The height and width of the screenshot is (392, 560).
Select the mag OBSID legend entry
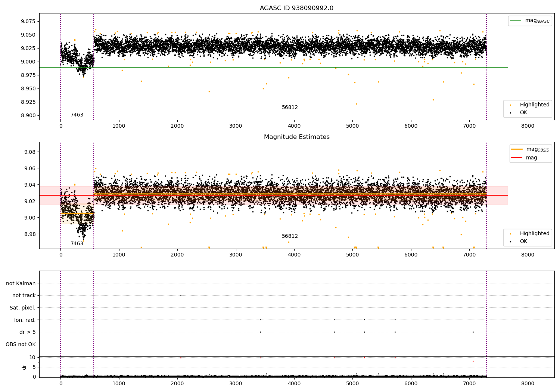pyautogui.click(x=530, y=149)
